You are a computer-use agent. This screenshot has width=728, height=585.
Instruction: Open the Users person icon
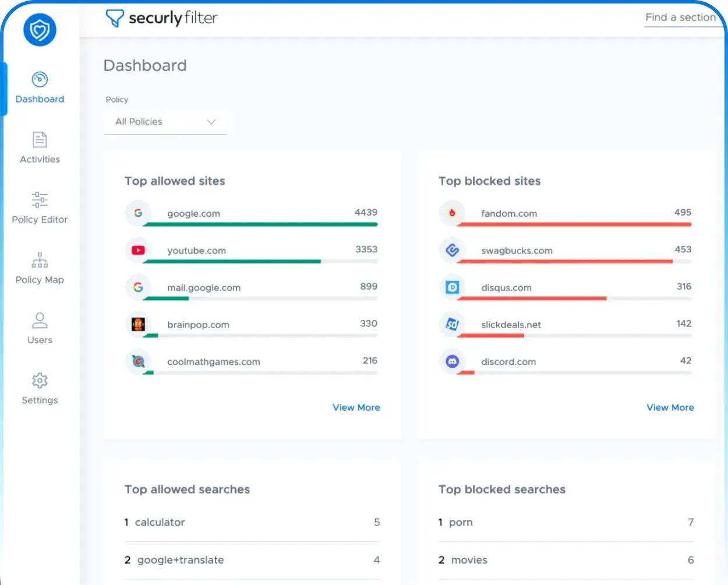pos(40,320)
